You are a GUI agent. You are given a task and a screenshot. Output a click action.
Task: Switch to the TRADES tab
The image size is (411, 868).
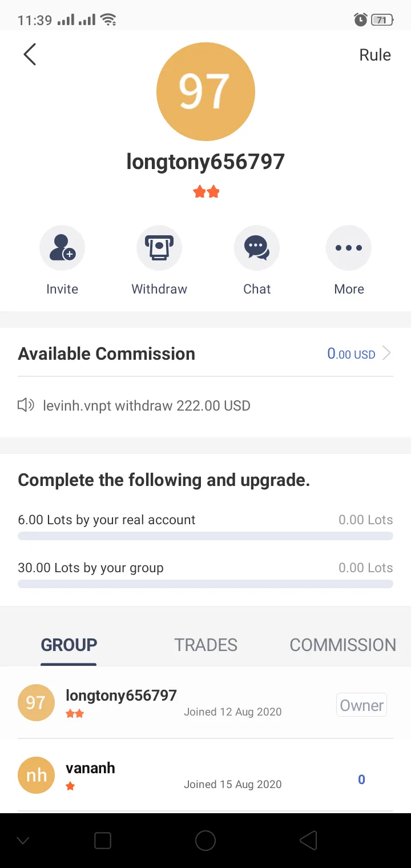click(205, 645)
